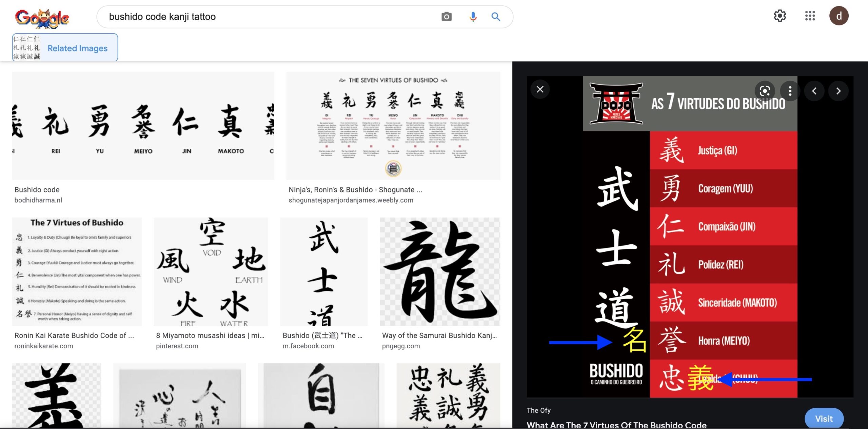Image resolution: width=868 pixels, height=429 pixels.
Task: Click 'What Are The 7 Virtues Of The Bushido Code' title
Action: (x=616, y=425)
